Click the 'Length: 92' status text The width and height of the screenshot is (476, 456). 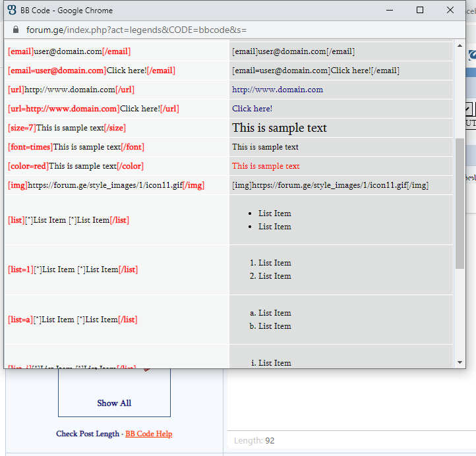click(254, 441)
